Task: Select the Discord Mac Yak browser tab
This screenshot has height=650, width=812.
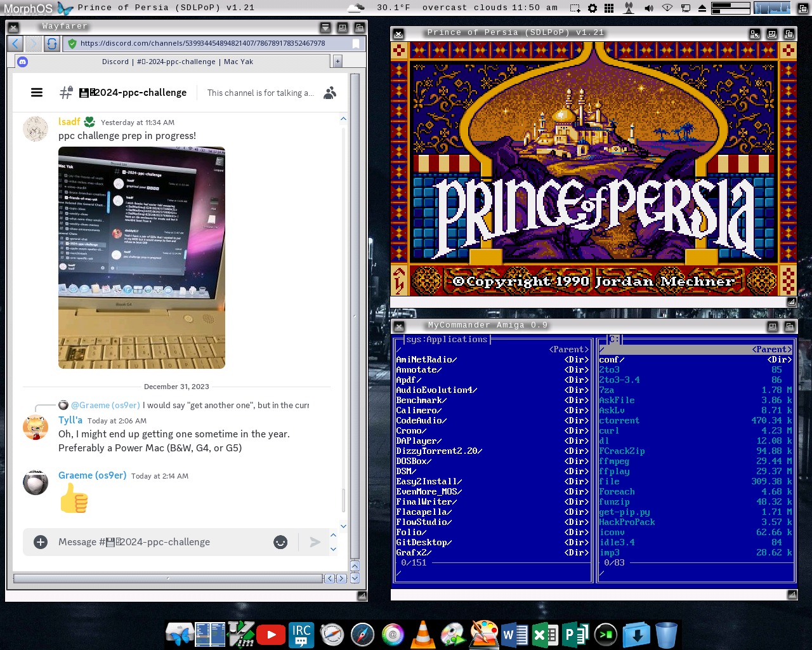Action: coord(173,62)
